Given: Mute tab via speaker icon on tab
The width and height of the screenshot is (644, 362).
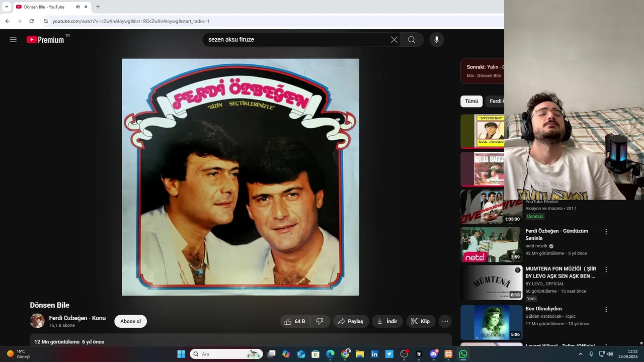Looking at the screenshot, I should tap(77, 7).
